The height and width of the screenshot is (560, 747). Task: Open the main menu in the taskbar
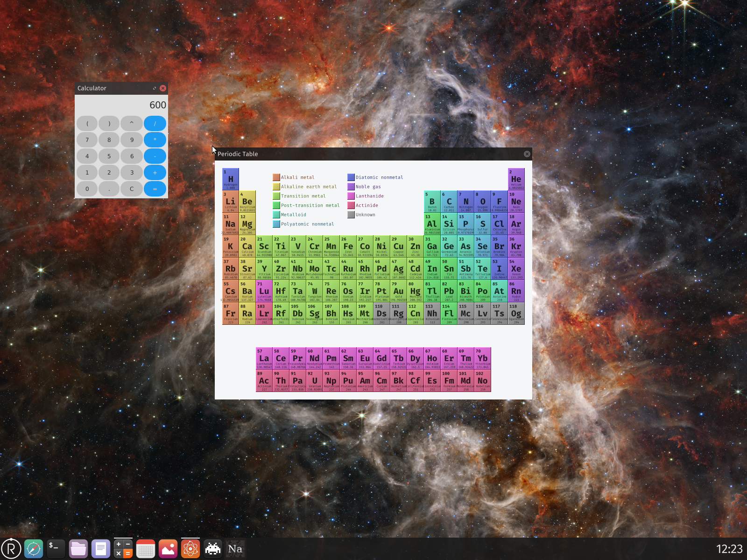click(x=11, y=549)
